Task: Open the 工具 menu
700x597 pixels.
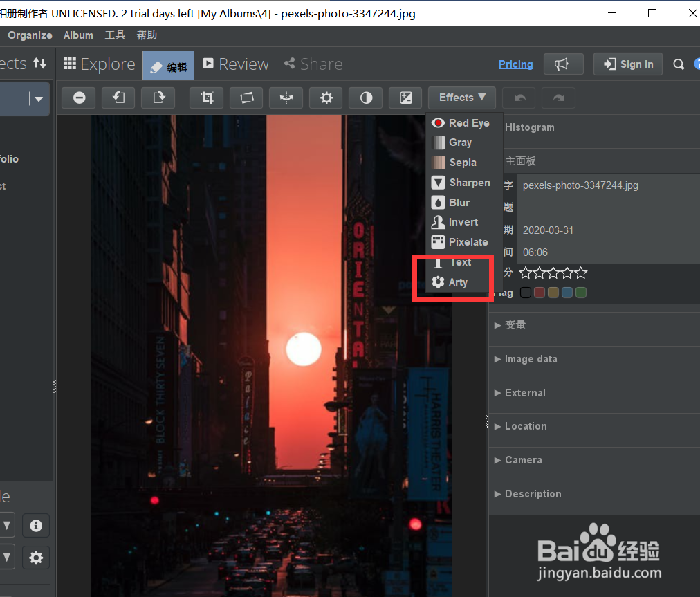Action: pyautogui.click(x=115, y=35)
